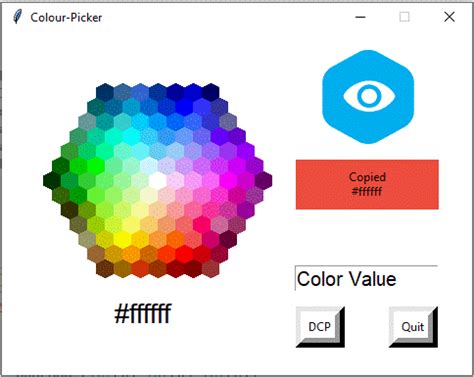
Task: Pick the darkest green hexagon at left tip
Action: coord(52,180)
